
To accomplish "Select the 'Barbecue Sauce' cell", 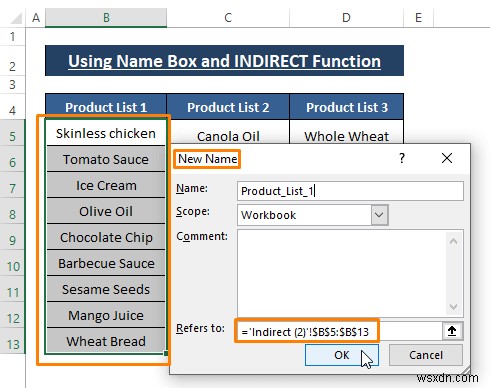I will tap(106, 263).
